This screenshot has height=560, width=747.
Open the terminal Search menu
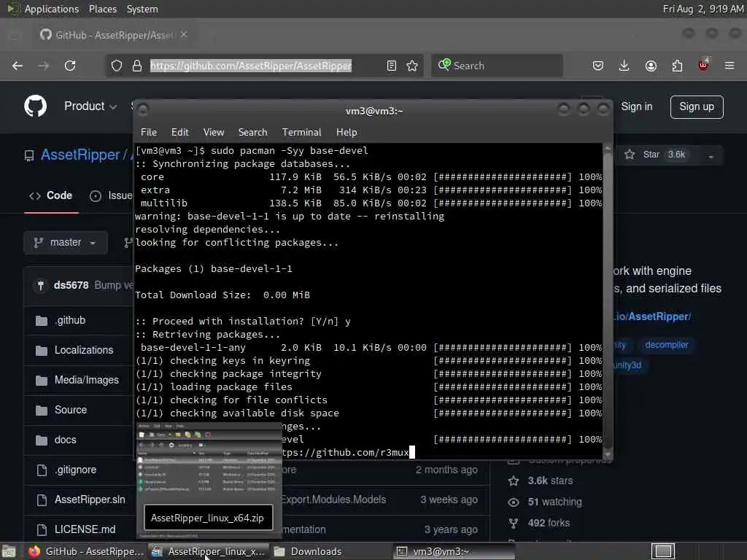[252, 133]
